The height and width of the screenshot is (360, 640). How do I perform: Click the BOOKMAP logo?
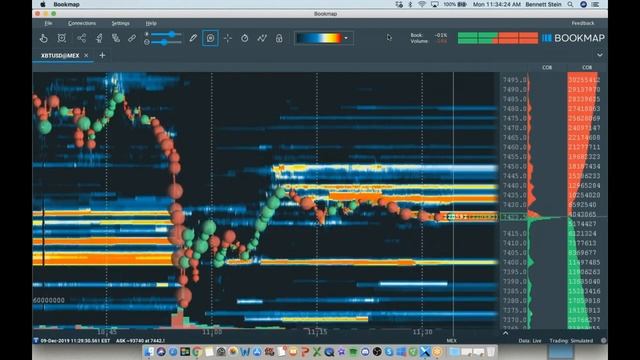tap(573, 38)
